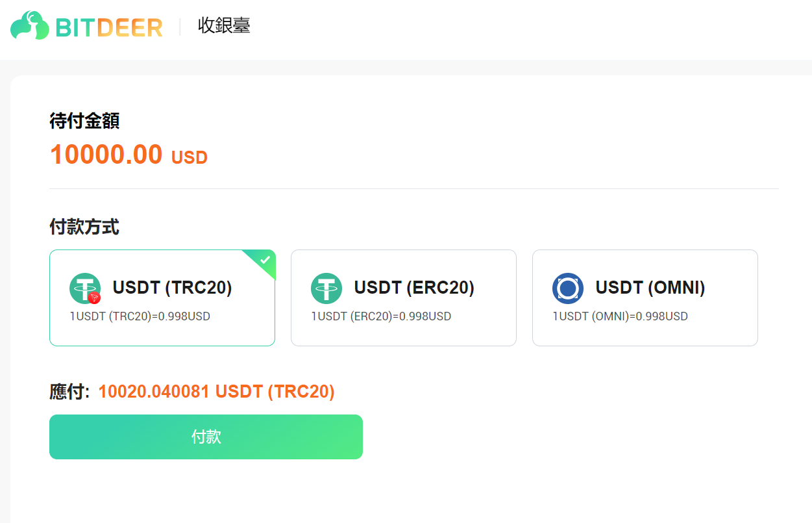Click the 付款方式 section heading
Image resolution: width=812 pixels, height=523 pixels.
click(84, 227)
